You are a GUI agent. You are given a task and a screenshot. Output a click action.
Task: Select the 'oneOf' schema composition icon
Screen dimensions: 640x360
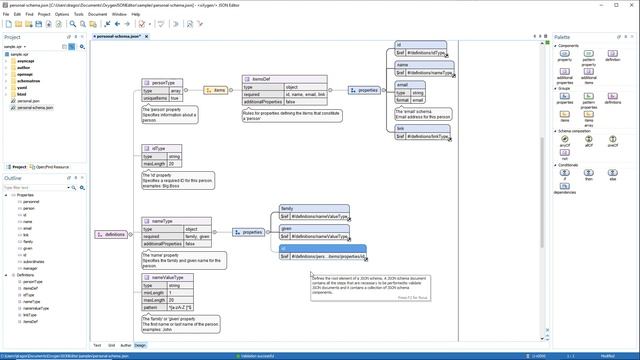tap(613, 139)
